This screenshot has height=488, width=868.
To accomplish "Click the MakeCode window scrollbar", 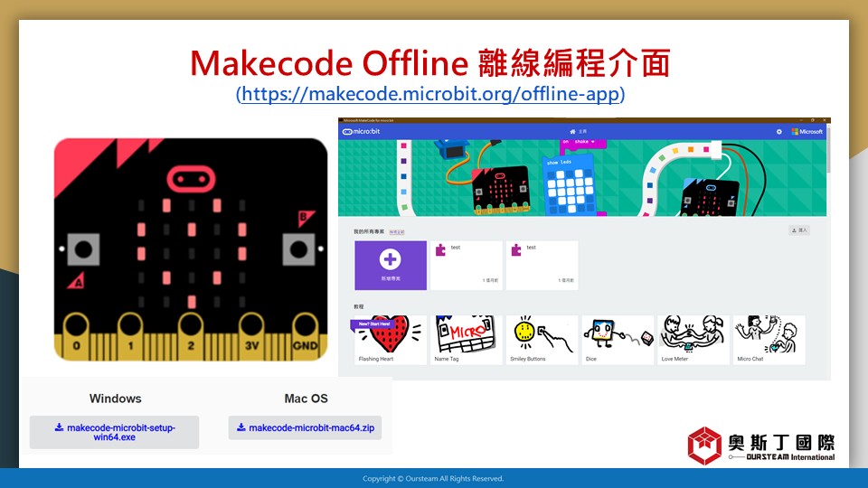I will [829, 152].
